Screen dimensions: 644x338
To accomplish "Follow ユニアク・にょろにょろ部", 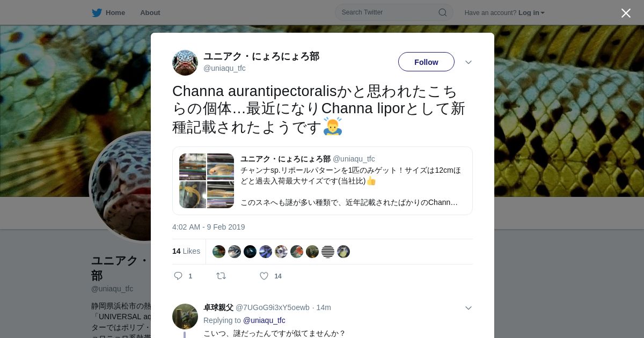I will pos(426,62).
